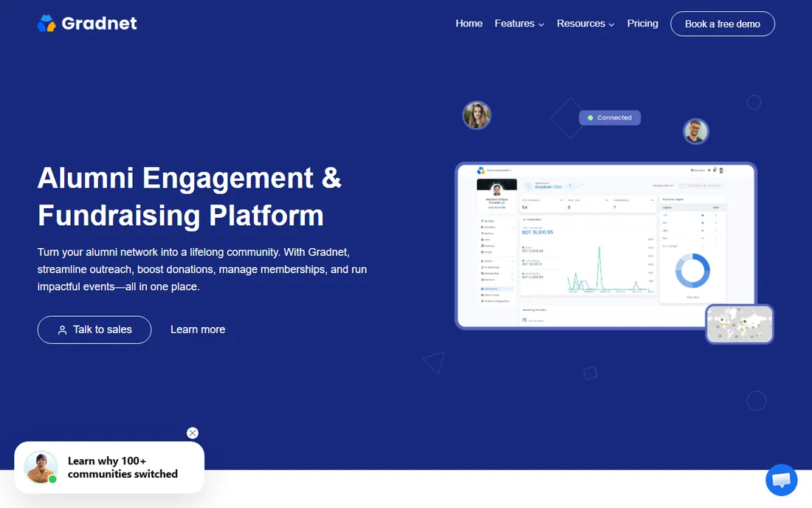The image size is (812, 508).
Task: Click the bearded man's avatar photo
Action: pyautogui.click(x=695, y=131)
